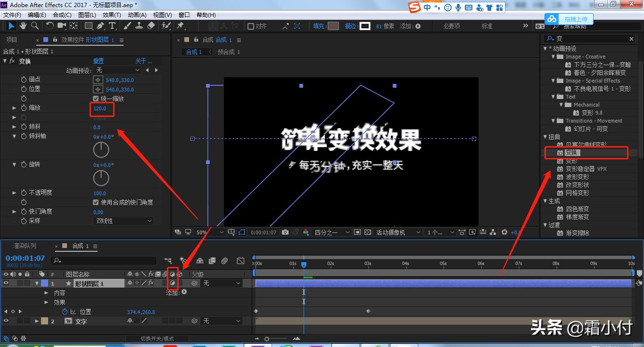Pick the Clone Stamp tool

tap(140, 25)
